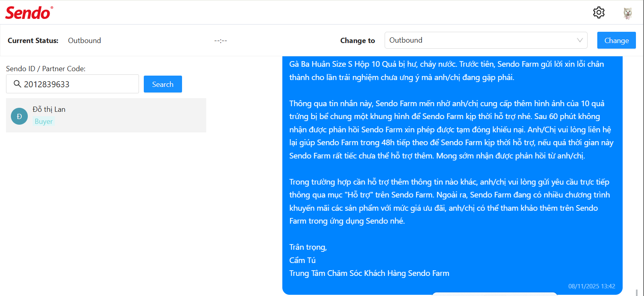Click the blue Sendo Farm message bubble
The width and height of the screenshot is (644, 296).
[x=452, y=169]
